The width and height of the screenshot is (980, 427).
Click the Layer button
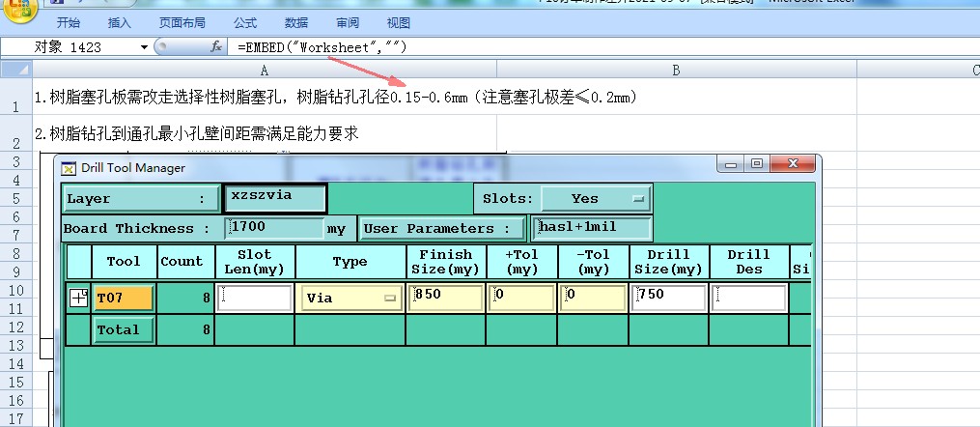point(141,199)
